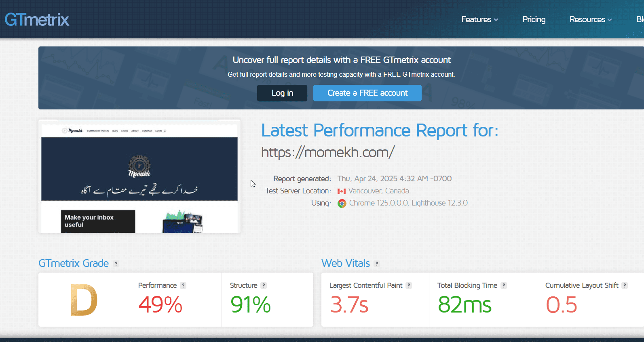Click the Vancouver, Canada location text
The width and height of the screenshot is (644, 342).
click(x=379, y=191)
